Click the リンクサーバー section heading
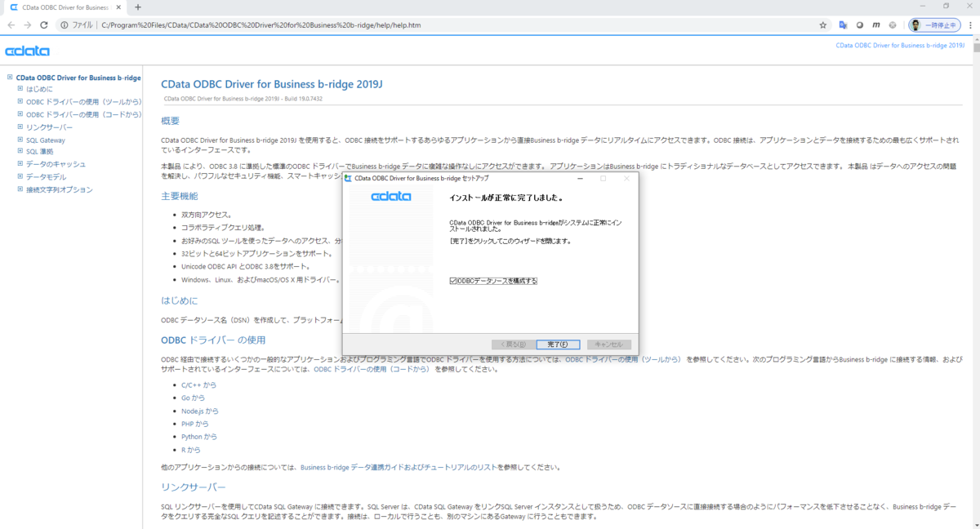Viewport: 980px width, 529px height. [194, 487]
